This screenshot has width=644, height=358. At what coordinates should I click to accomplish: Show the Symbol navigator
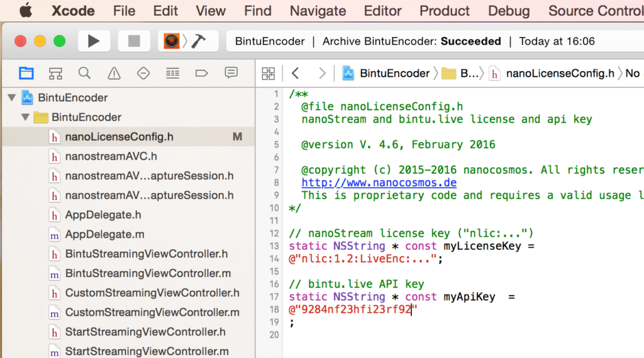pyautogui.click(x=55, y=73)
